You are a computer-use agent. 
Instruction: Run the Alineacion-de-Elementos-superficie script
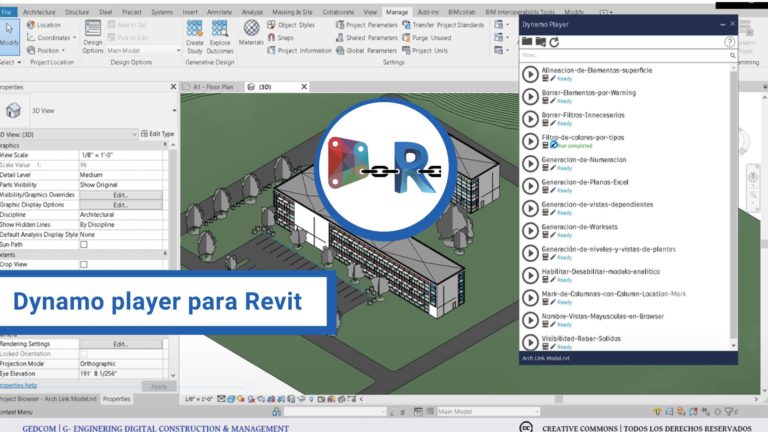530,74
